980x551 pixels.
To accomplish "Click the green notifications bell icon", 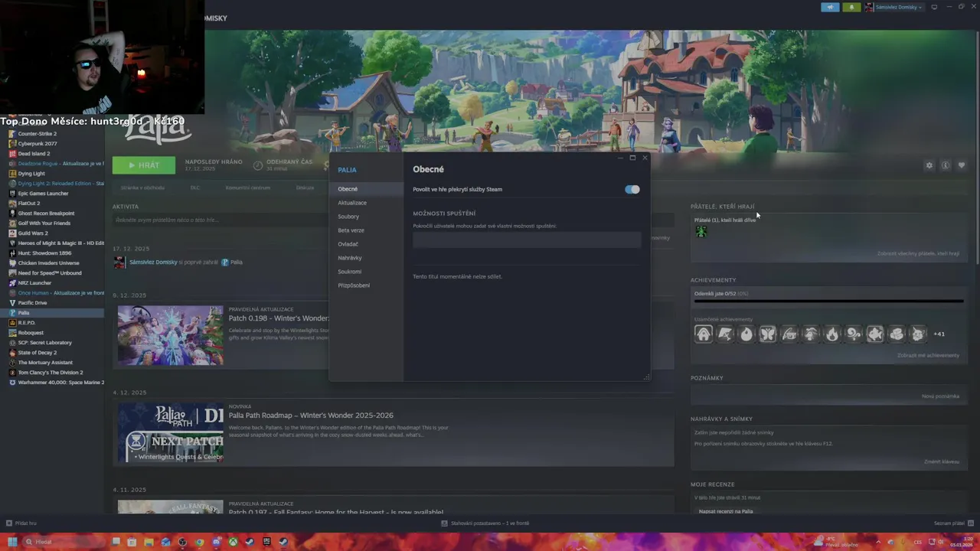I will point(851,7).
